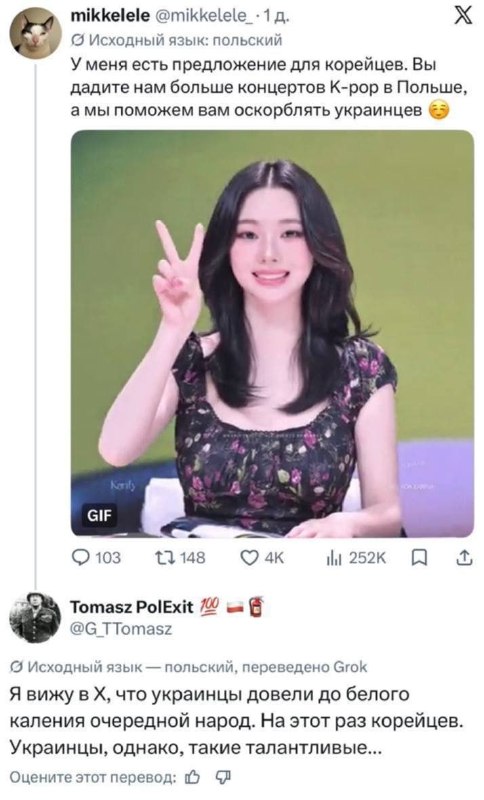Open the reply icon with 103 comments

[x=80, y=557]
